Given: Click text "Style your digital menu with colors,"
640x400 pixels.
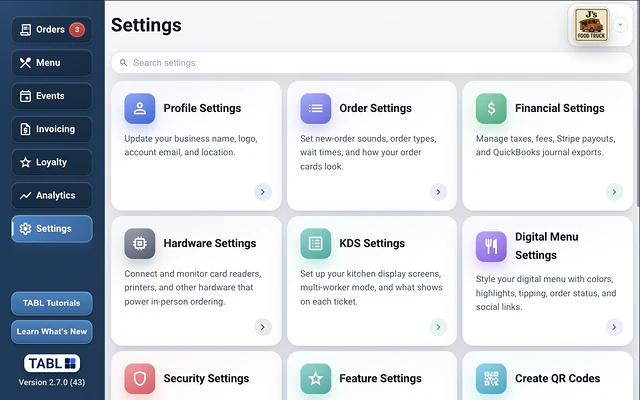Looking at the screenshot, I should [x=544, y=279].
